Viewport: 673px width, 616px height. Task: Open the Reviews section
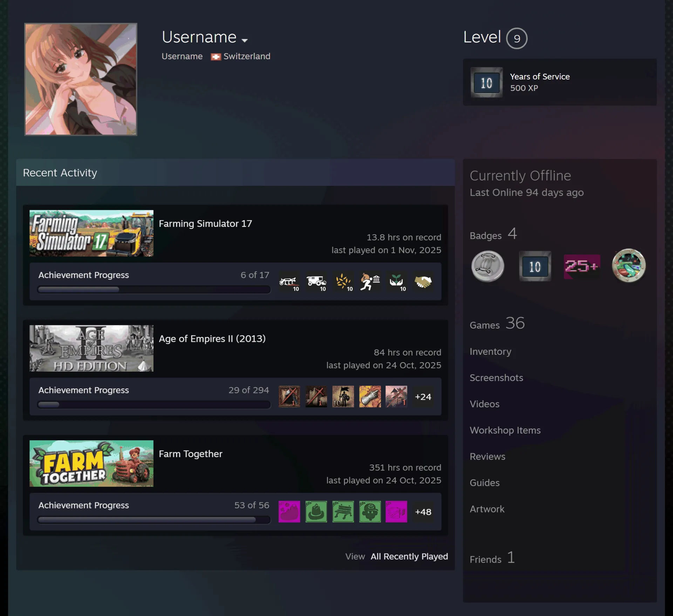click(487, 456)
